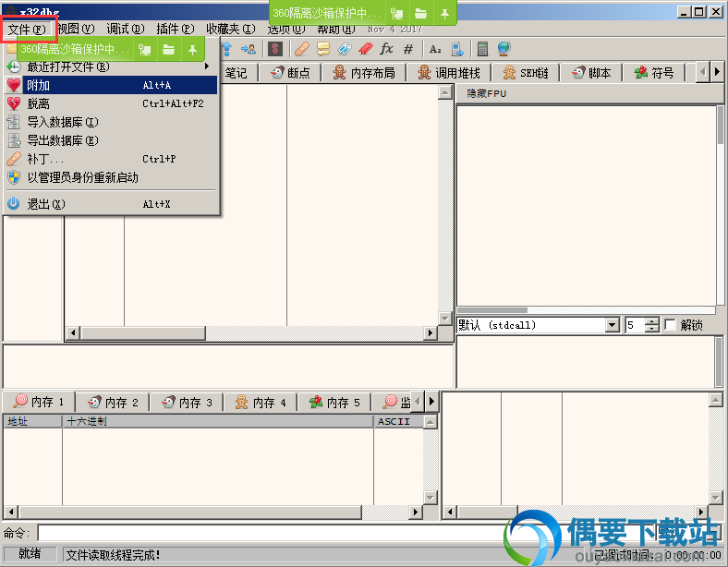The height and width of the screenshot is (567, 728).
Task: Open patches via the bandage toolbar icon
Action: click(302, 49)
